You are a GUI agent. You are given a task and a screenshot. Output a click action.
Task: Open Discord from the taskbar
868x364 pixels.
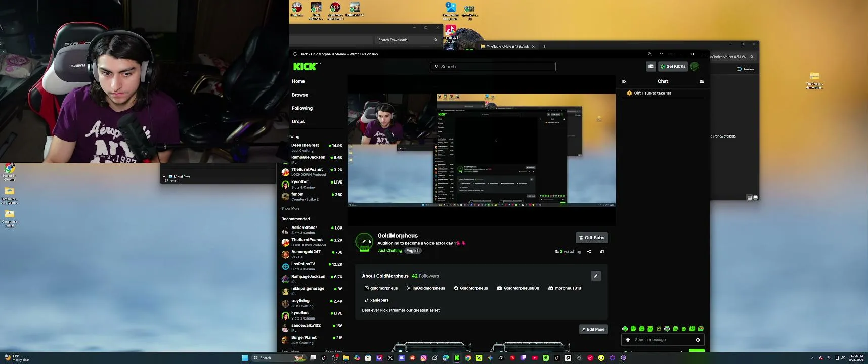pos(402,358)
